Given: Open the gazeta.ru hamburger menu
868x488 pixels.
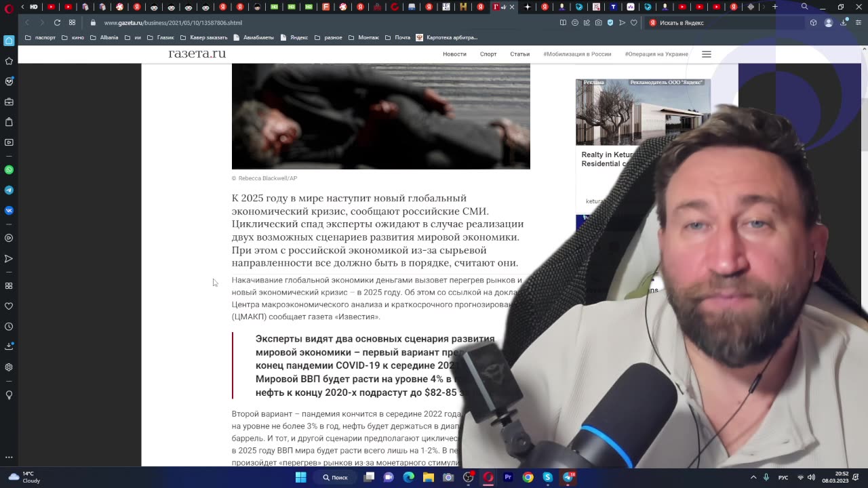Looking at the screenshot, I should (707, 54).
